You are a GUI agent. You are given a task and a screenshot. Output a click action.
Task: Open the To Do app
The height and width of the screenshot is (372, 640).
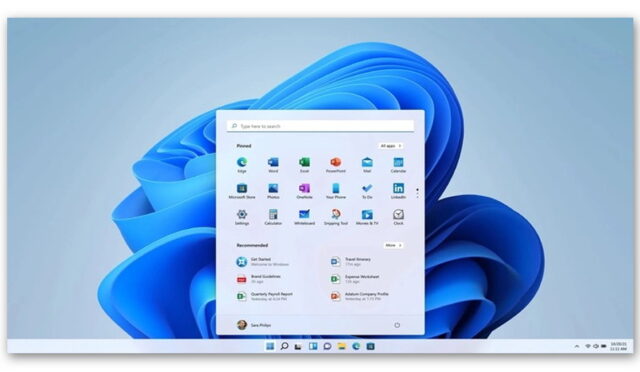click(x=367, y=191)
